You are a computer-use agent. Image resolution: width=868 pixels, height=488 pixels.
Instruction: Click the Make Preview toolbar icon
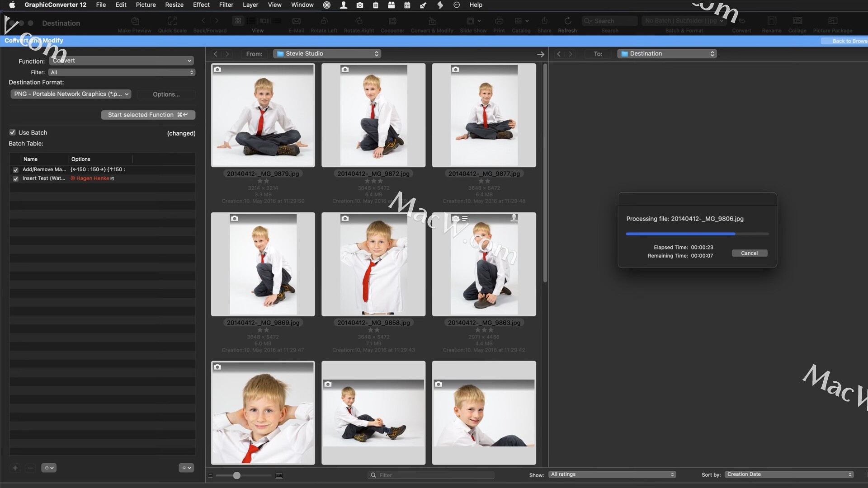click(135, 21)
